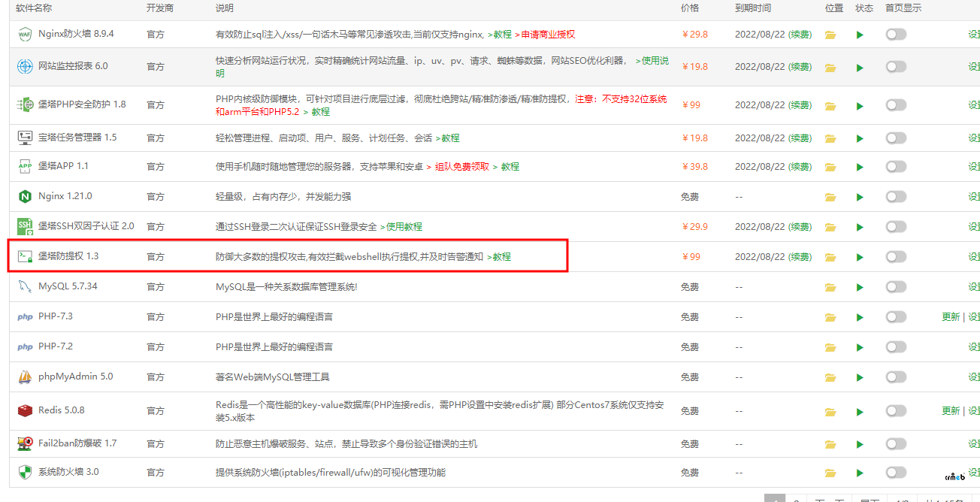
Task: Click status play icon for 系统防火墙
Action: [860, 473]
